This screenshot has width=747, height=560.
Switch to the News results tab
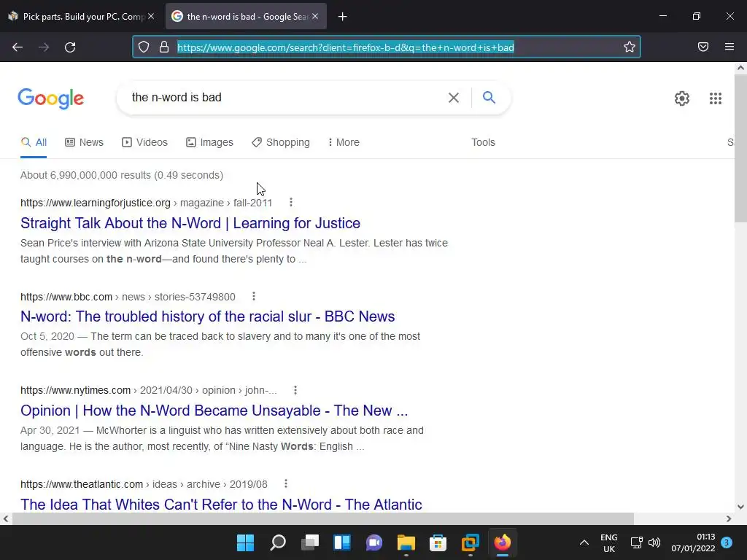click(85, 142)
